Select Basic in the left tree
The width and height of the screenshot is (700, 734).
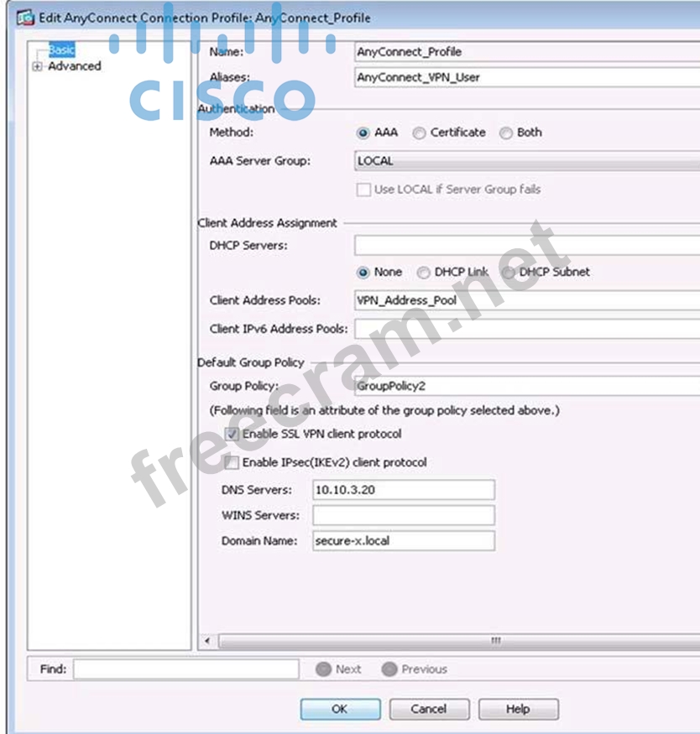tap(60, 51)
